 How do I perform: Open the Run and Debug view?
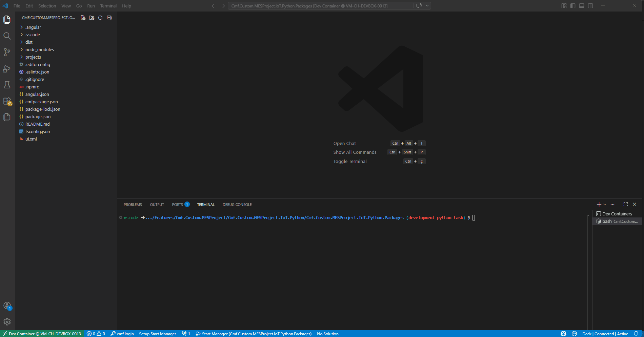7,68
